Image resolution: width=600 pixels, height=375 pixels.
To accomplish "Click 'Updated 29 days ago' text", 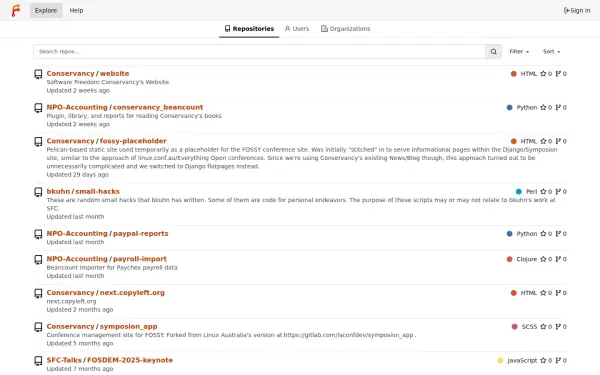I will pos(78,174).
